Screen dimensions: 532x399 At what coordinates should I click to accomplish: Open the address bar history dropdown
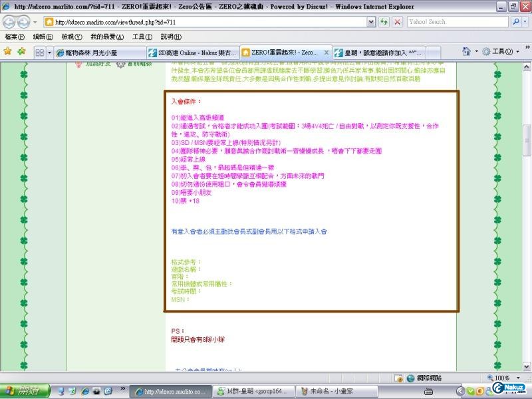[x=371, y=22]
